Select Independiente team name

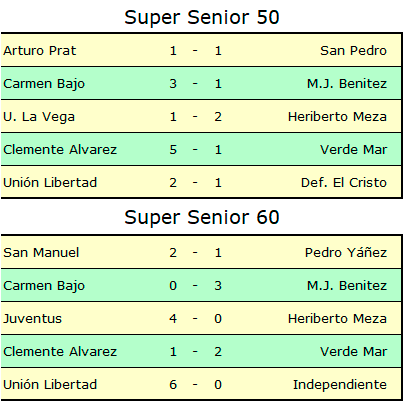pos(340,385)
